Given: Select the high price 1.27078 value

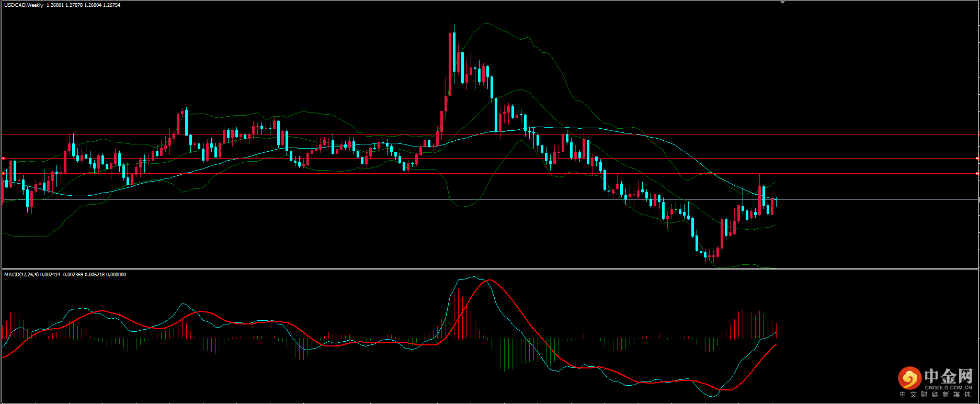Looking at the screenshot, I should (74, 5).
